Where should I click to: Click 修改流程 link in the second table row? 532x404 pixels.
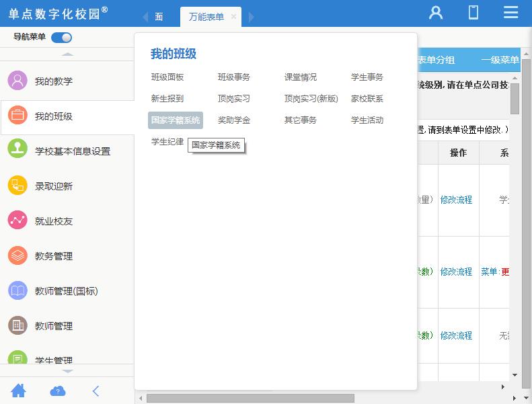456,272
